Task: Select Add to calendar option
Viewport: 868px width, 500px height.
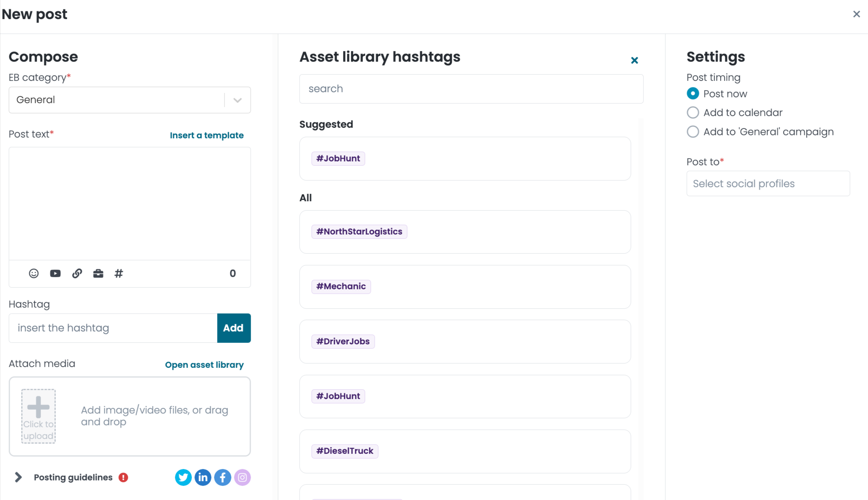Action: pyautogui.click(x=693, y=113)
